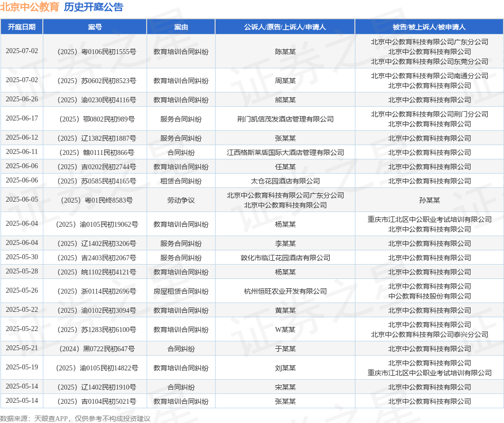Select case number (2025)渝0230民初4116号
Image resolution: width=504 pixels, height=423 pixels.
(97, 100)
